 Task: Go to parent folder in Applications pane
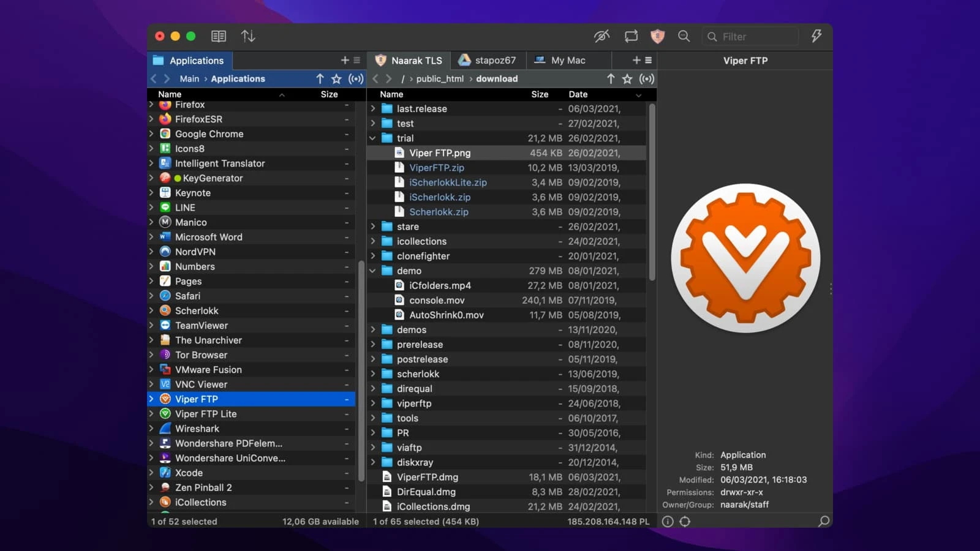320,78
